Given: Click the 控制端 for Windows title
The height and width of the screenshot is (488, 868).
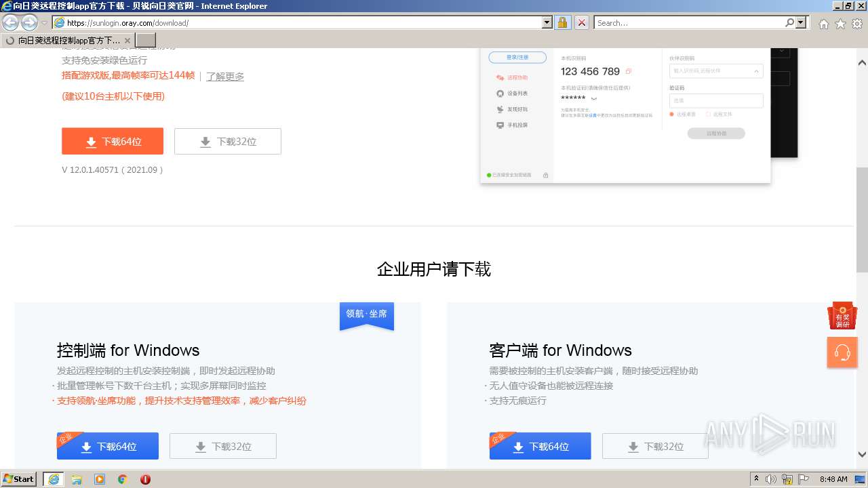Looking at the screenshot, I should pos(128,350).
